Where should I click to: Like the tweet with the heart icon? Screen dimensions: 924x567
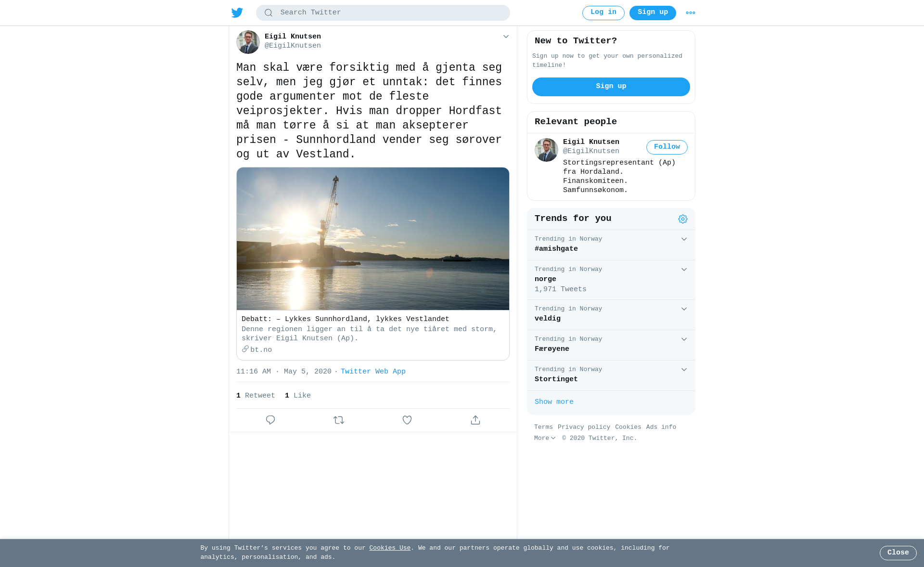(407, 420)
